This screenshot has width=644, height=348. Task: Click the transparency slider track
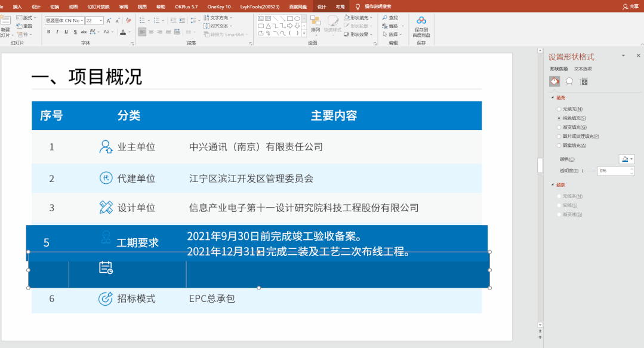588,171
